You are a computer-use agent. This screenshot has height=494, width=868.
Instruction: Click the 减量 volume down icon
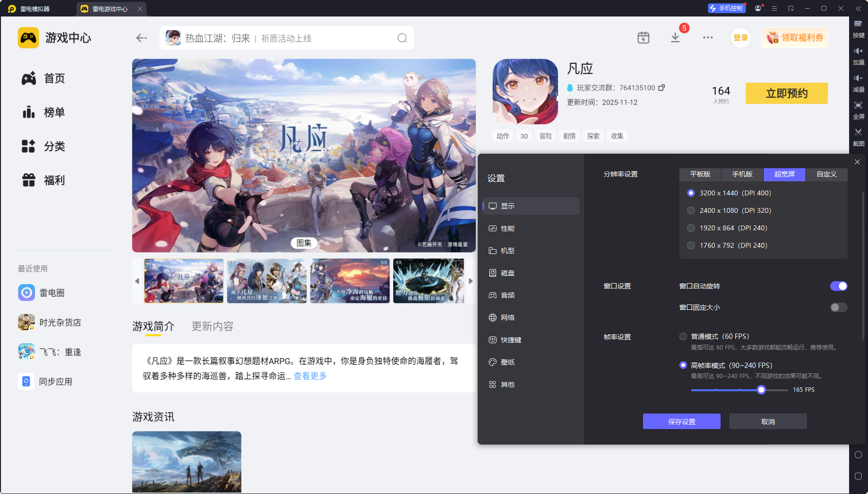(x=858, y=83)
